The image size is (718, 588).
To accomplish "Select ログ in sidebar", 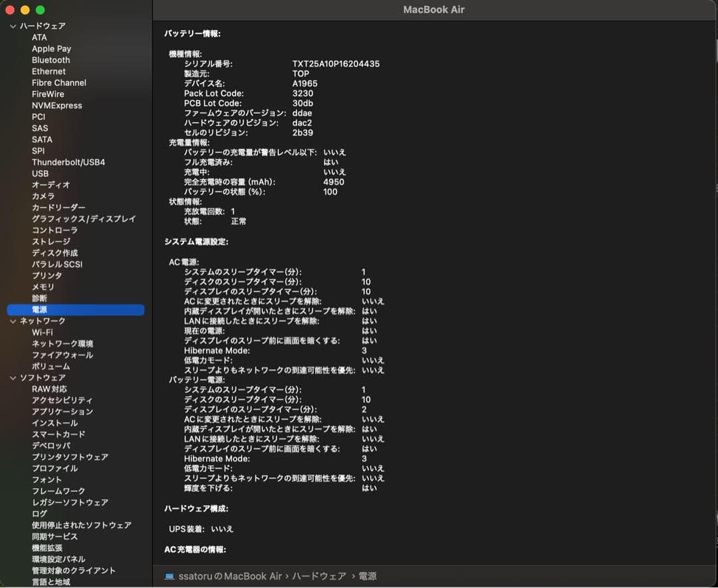I will (x=39, y=514).
